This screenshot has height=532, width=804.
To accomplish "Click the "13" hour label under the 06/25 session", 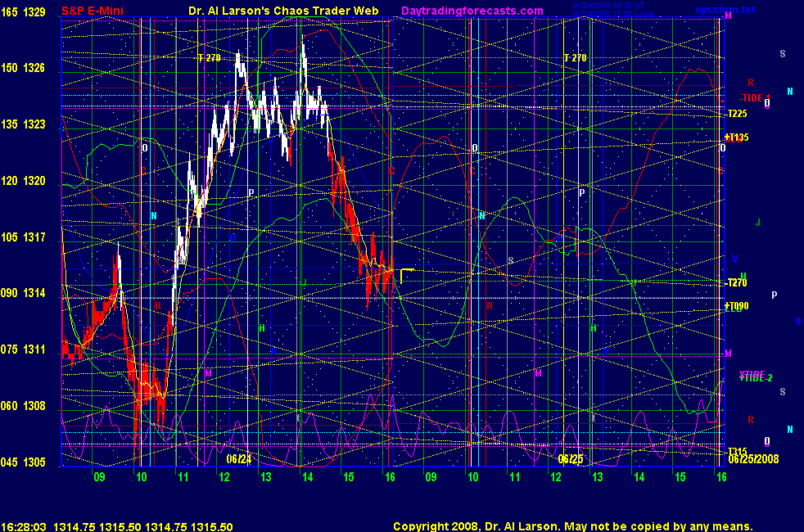I will 598,477.
